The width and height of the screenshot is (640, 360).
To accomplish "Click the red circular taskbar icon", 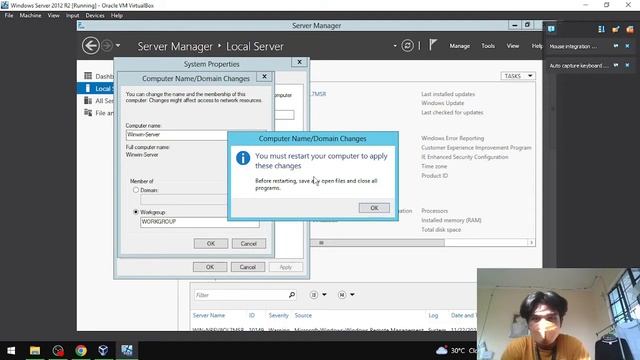I will click(58, 350).
